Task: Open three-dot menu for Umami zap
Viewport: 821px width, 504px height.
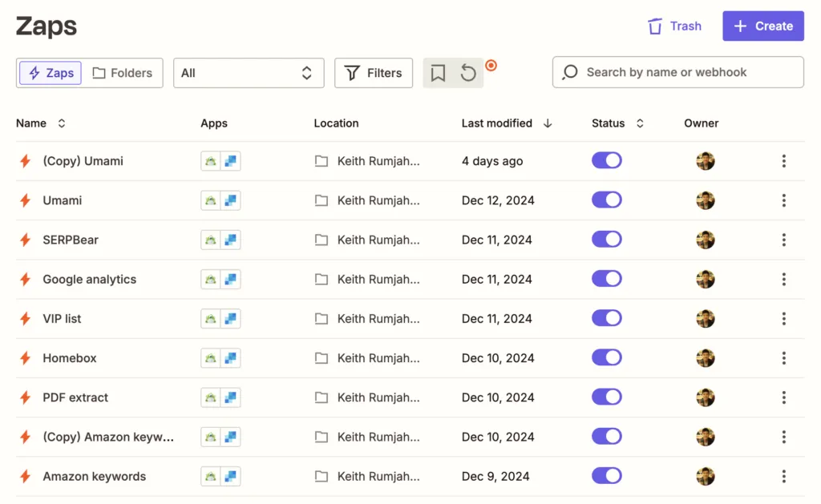Action: click(x=783, y=200)
